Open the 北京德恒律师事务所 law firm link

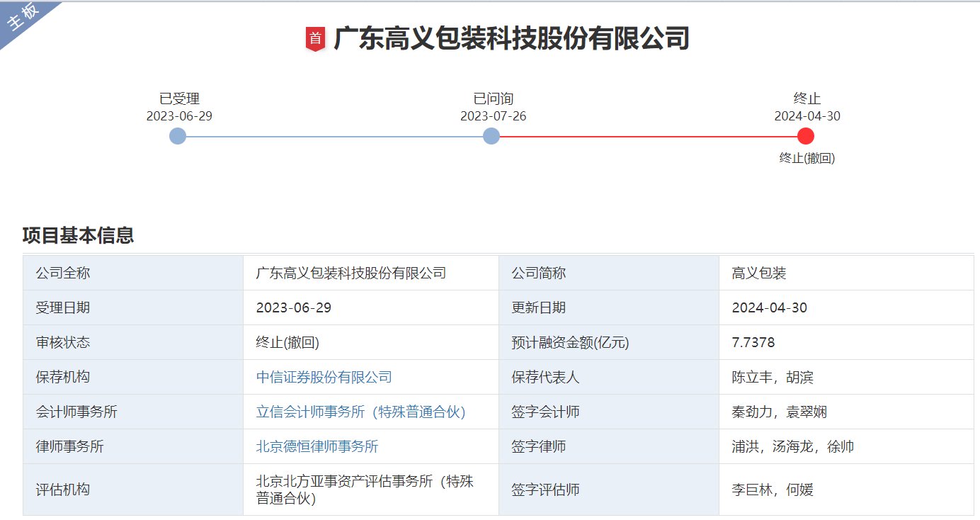pos(317,447)
